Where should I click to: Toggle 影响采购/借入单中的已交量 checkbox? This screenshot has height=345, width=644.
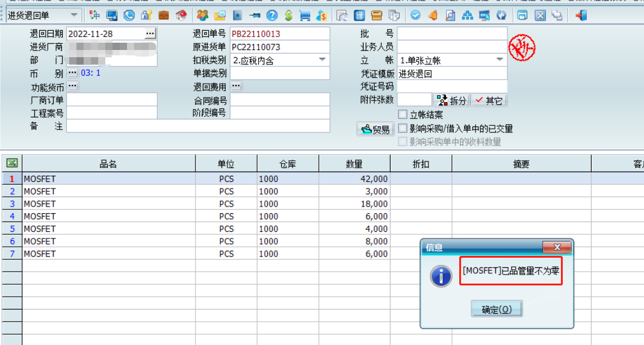pyautogui.click(x=403, y=128)
